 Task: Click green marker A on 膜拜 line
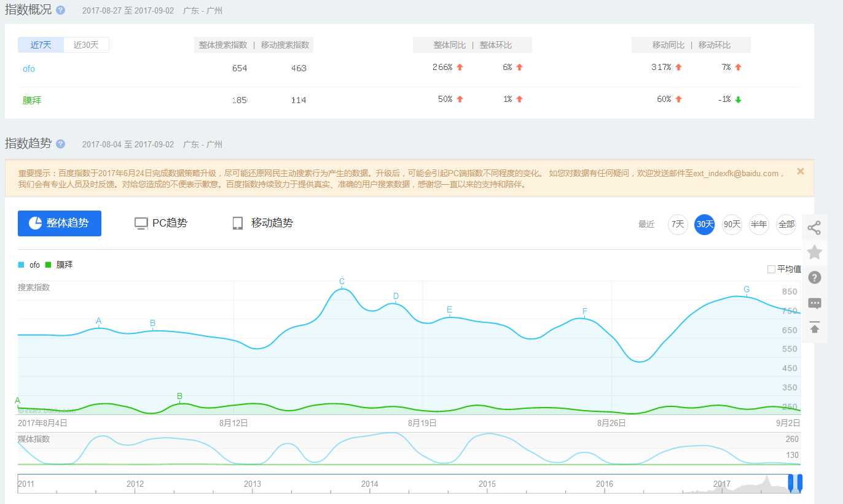click(18, 401)
